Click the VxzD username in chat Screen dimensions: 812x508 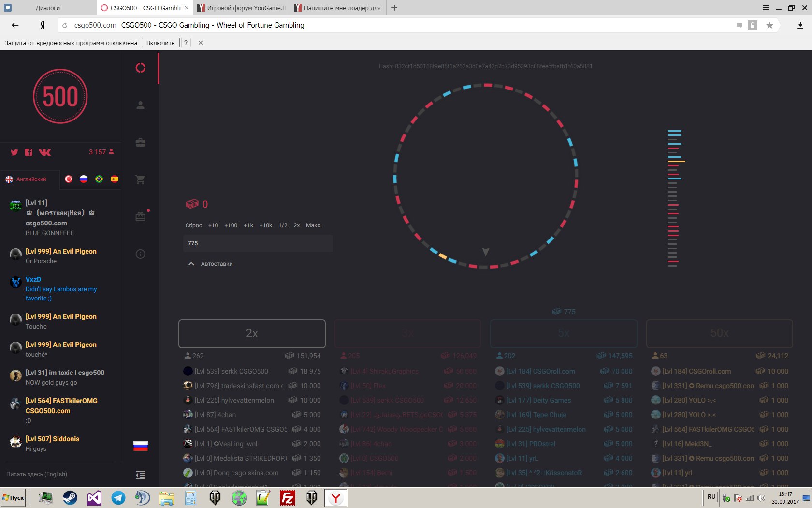(x=33, y=279)
